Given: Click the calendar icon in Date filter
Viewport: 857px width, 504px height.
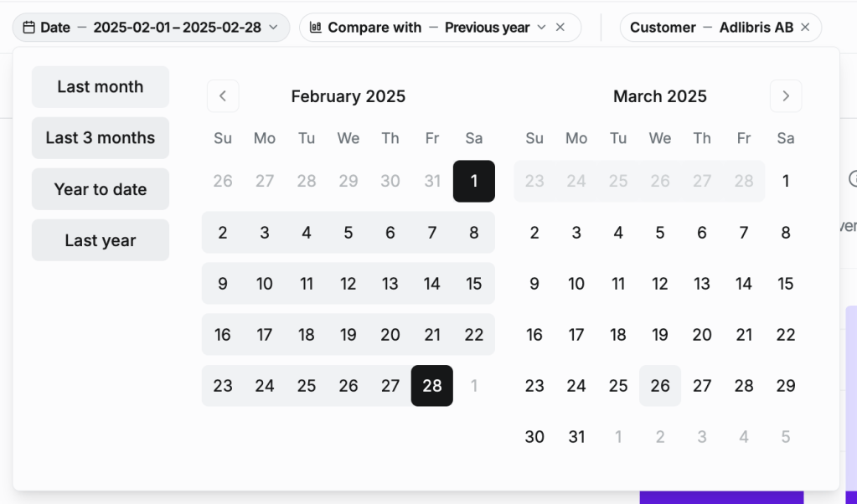Looking at the screenshot, I should click(x=28, y=28).
